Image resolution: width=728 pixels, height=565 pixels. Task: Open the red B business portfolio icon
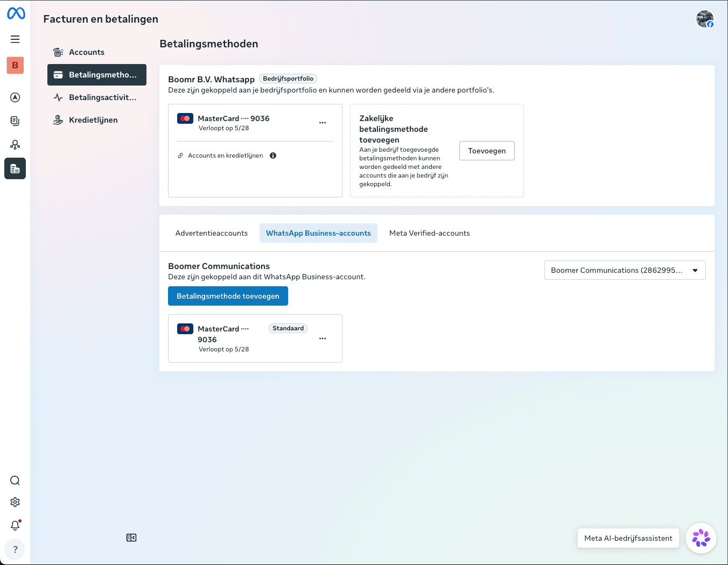pos(15,65)
